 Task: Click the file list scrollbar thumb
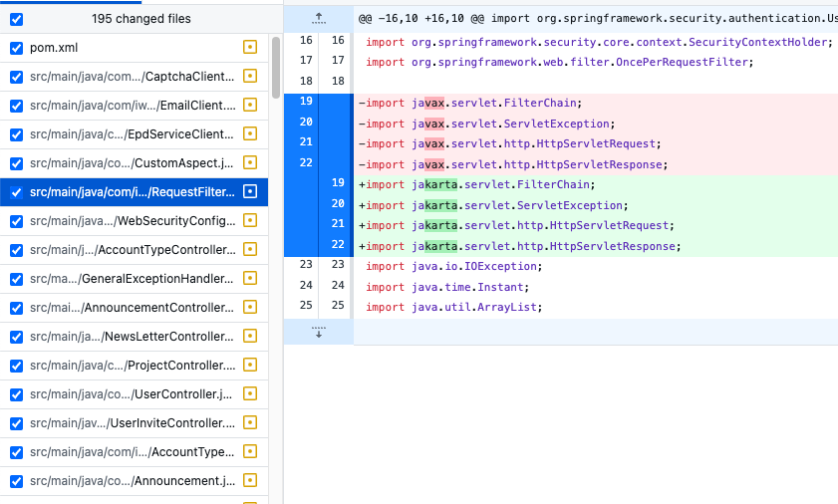pyautogui.click(x=276, y=68)
